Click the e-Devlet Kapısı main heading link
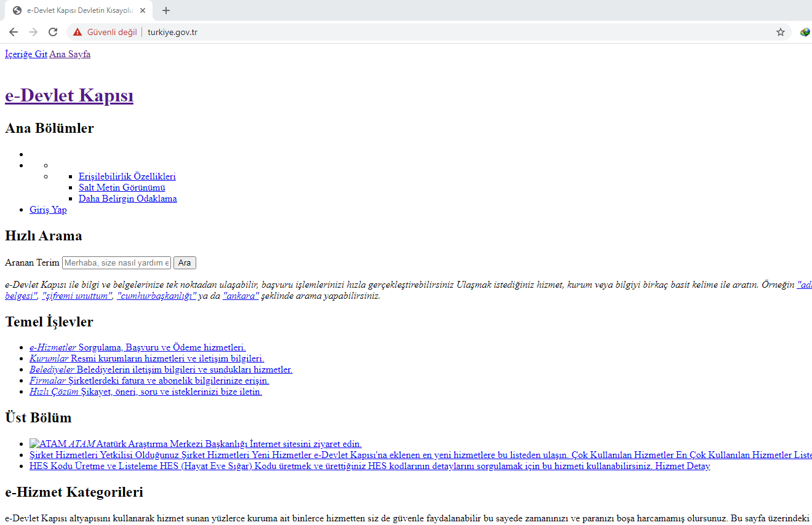This screenshot has height=525, width=812. click(x=69, y=95)
